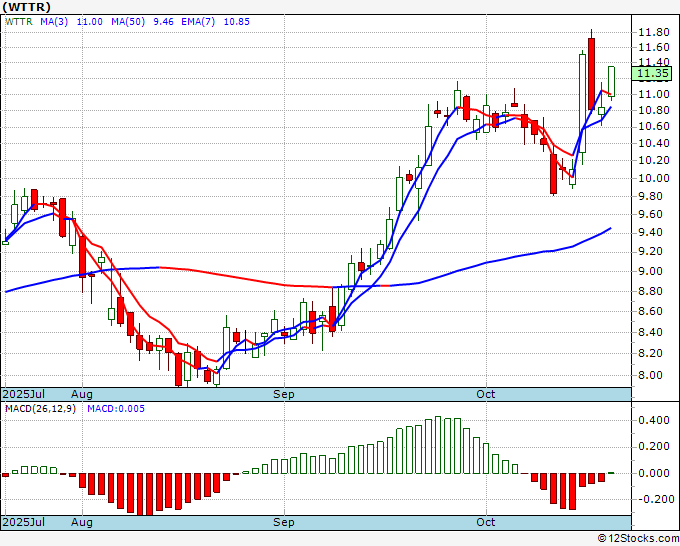Open the 12Stocks.com watermark link
680x546 pixels.
[637, 538]
